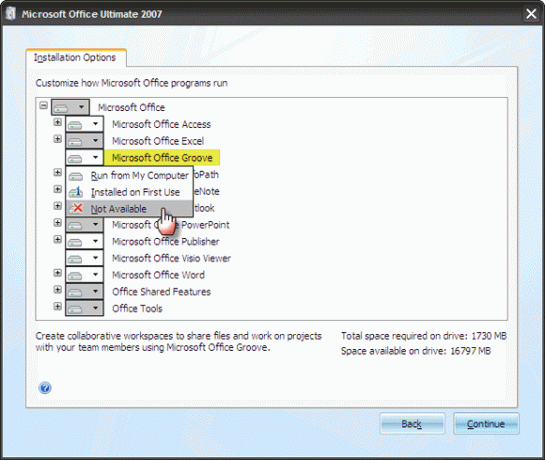Click drive icon next to Microsoft Office Word
Screen dimensions: 545x460
75,275
